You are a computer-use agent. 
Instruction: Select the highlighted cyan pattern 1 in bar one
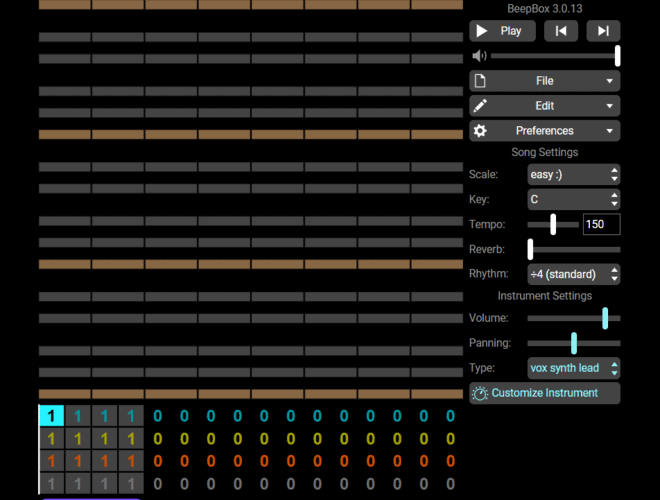(51, 416)
